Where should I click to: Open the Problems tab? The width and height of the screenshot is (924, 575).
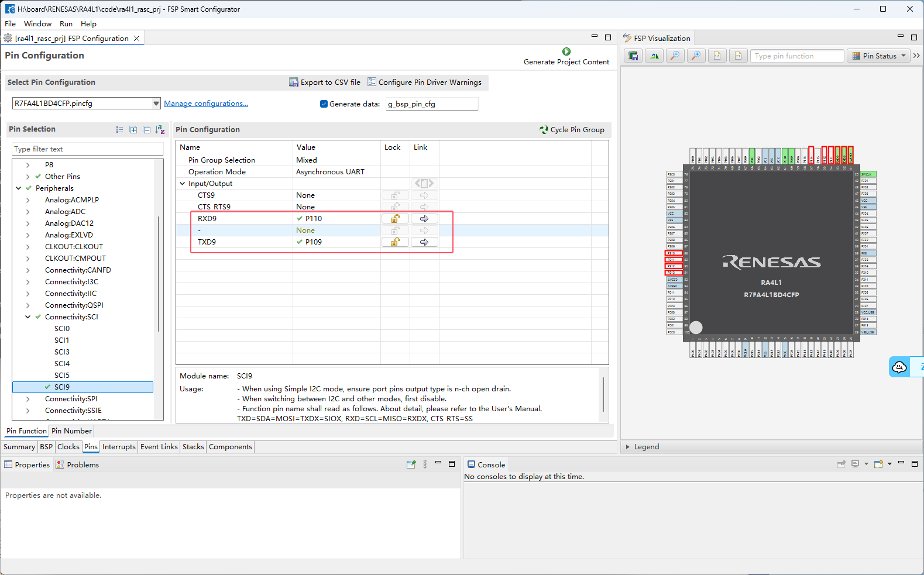pos(77,465)
